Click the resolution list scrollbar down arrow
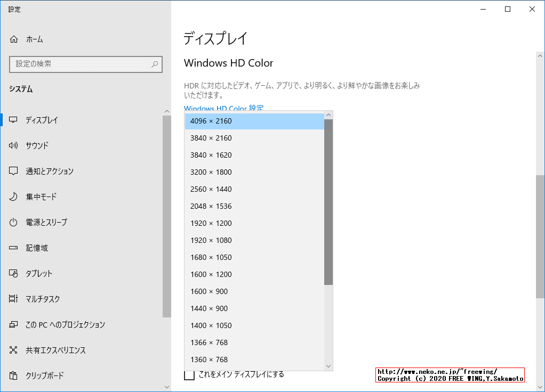 coord(328,366)
